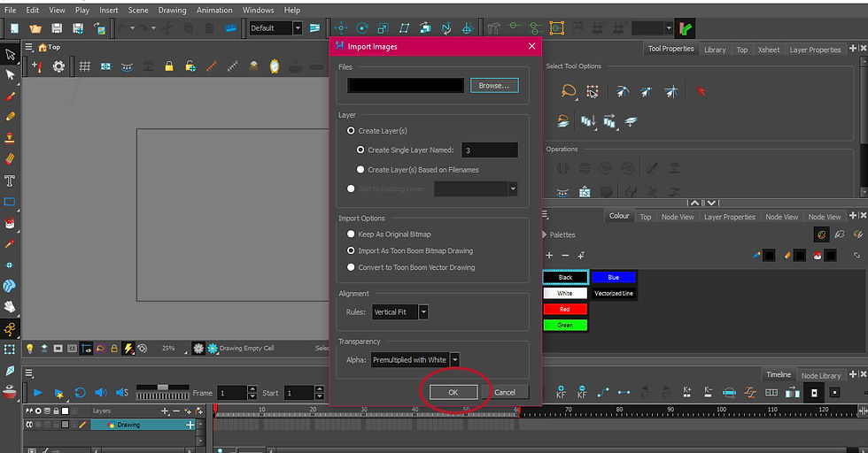Click add palette plus icon

549,255
